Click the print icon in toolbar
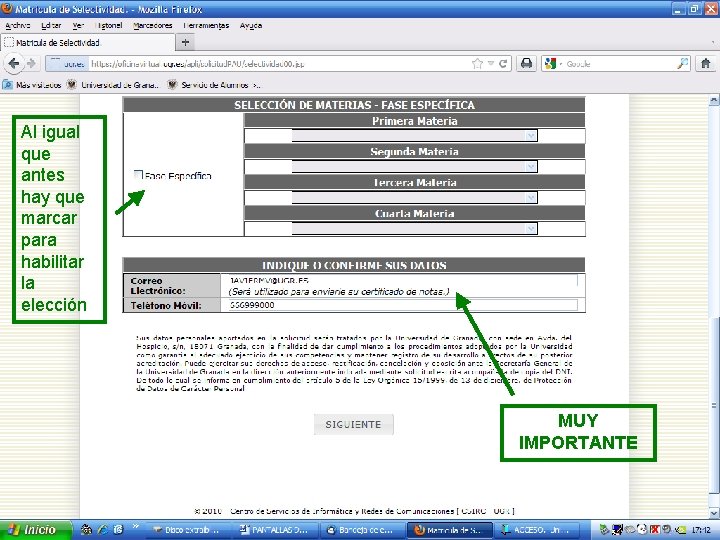This screenshot has width=720, height=540. coord(526,63)
